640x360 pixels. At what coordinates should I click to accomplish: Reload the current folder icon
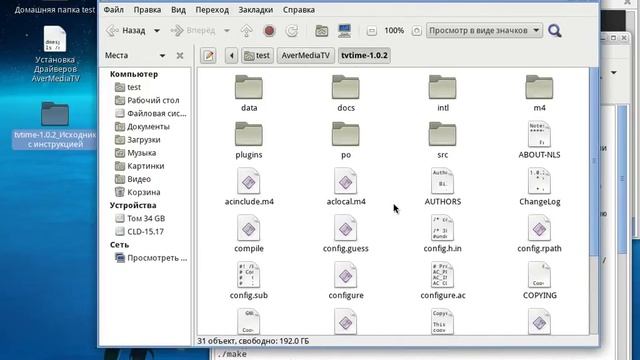click(x=291, y=31)
